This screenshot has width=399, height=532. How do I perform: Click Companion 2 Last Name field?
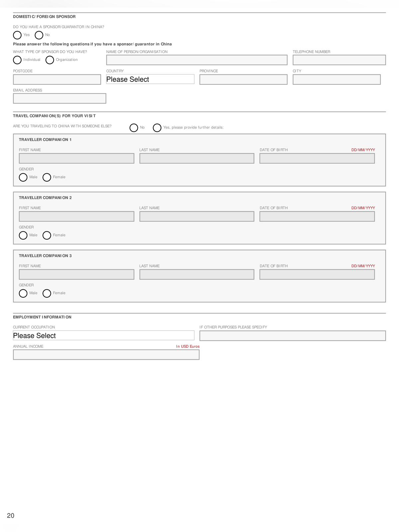[197, 216]
